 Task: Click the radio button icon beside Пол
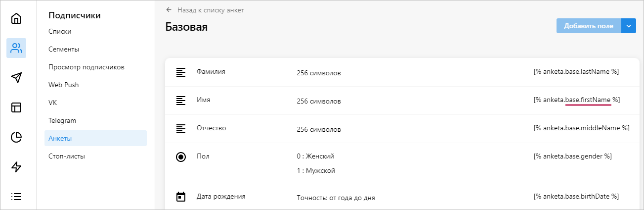click(x=181, y=157)
